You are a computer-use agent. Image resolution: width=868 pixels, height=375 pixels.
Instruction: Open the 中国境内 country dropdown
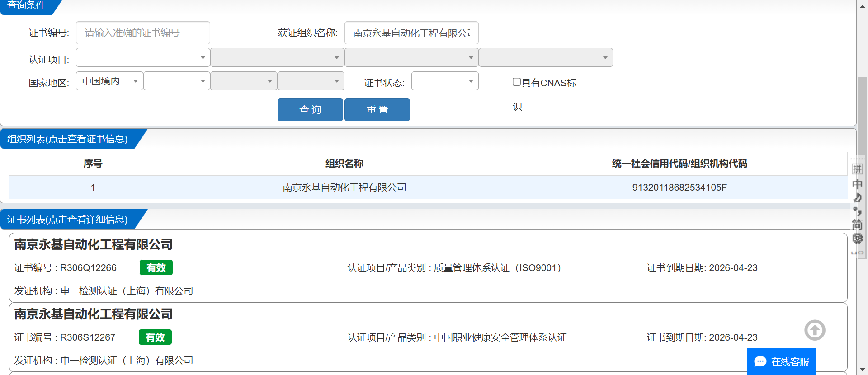pyautogui.click(x=109, y=81)
